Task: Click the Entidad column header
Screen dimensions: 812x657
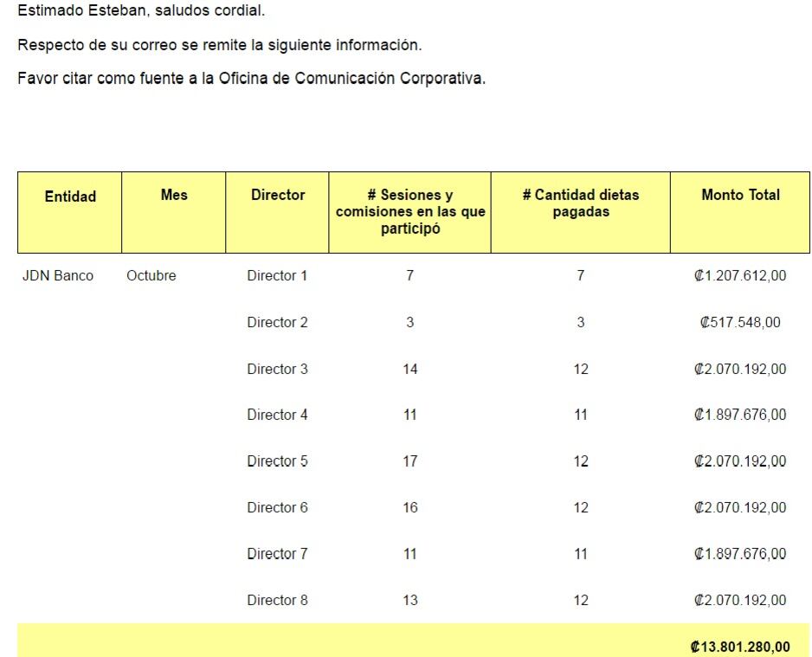Action: click(x=70, y=196)
